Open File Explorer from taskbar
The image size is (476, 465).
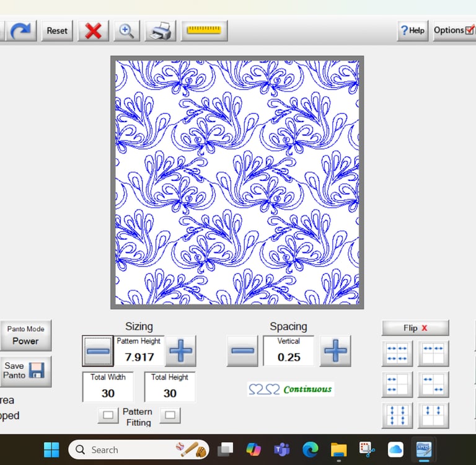coord(338,449)
